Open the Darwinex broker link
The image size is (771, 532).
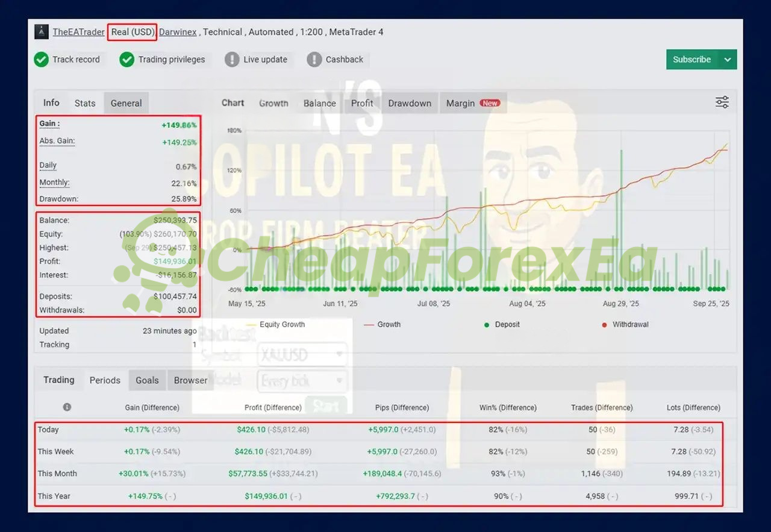(178, 32)
